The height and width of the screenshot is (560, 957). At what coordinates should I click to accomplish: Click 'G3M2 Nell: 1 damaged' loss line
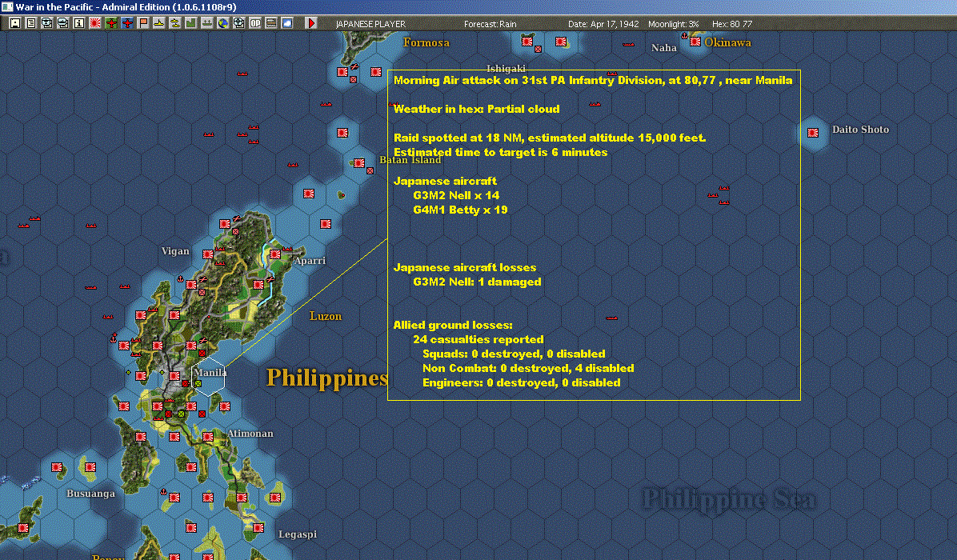(x=477, y=282)
